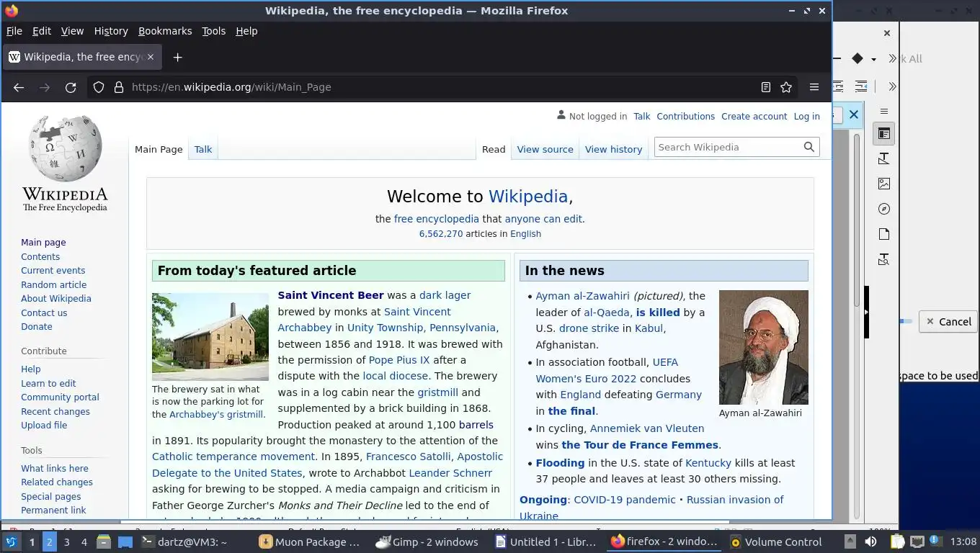Open the Firefox hamburger application menu

click(814, 87)
